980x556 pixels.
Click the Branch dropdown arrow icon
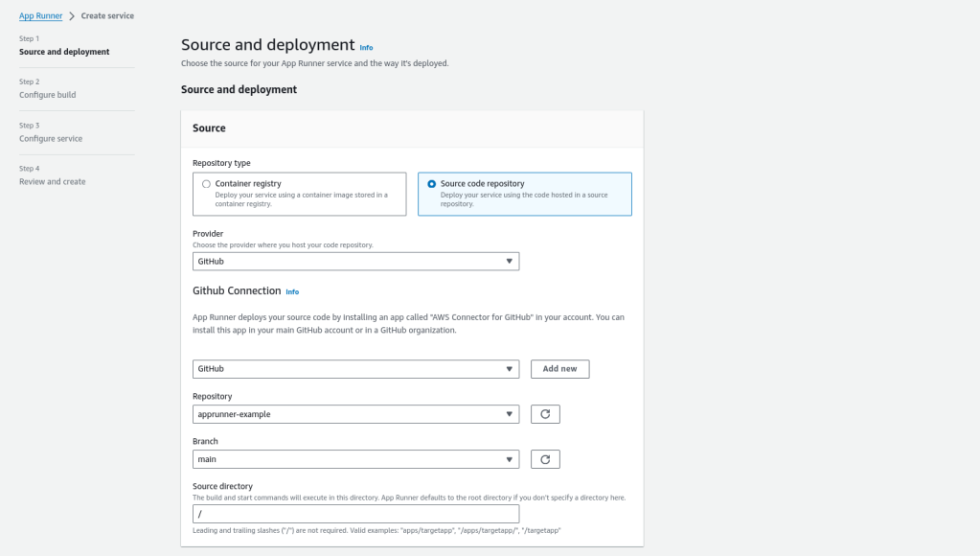[x=509, y=460]
